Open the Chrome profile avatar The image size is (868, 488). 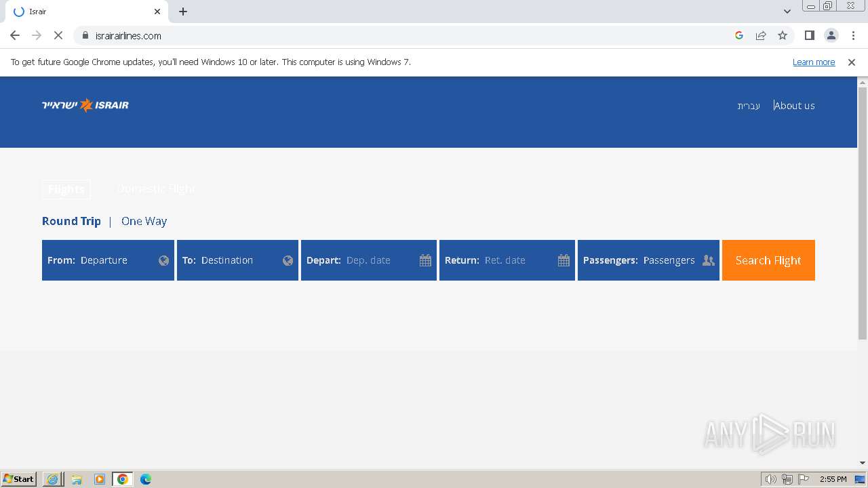tap(831, 35)
